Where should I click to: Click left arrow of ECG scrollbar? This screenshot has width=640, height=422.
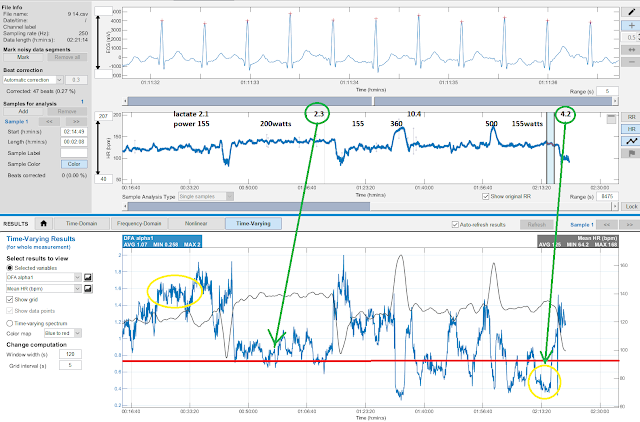pyautogui.click(x=125, y=101)
